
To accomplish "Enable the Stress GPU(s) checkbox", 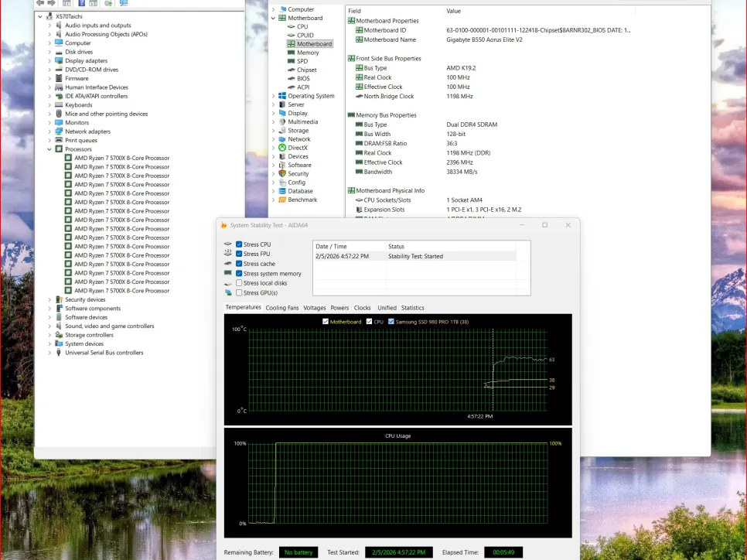I will pos(239,293).
